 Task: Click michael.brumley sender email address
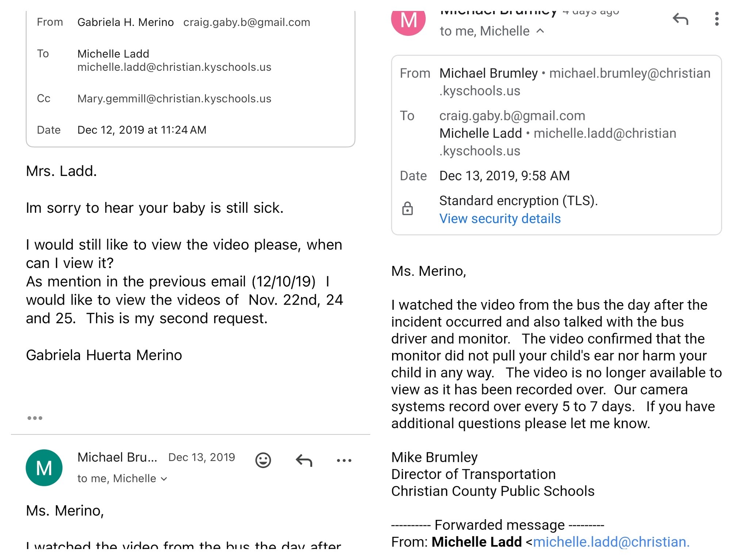click(x=629, y=73)
